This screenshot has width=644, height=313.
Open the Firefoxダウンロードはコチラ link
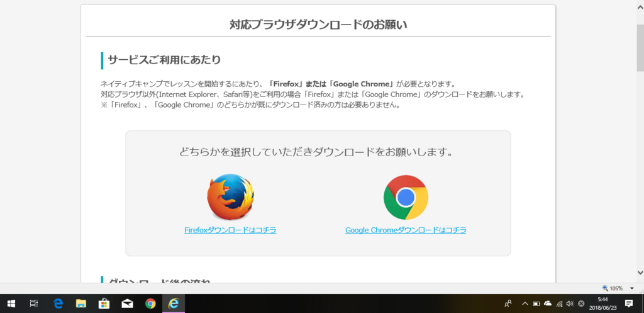point(230,230)
